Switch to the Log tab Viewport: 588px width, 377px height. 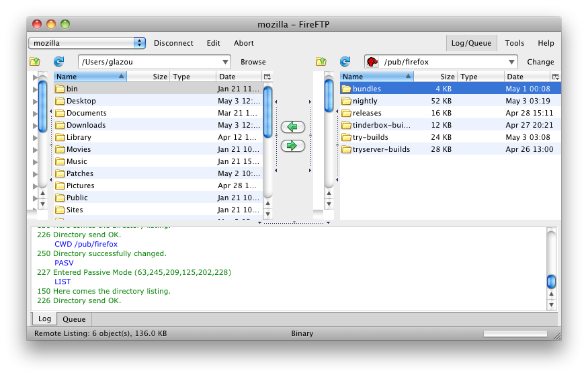[44, 319]
